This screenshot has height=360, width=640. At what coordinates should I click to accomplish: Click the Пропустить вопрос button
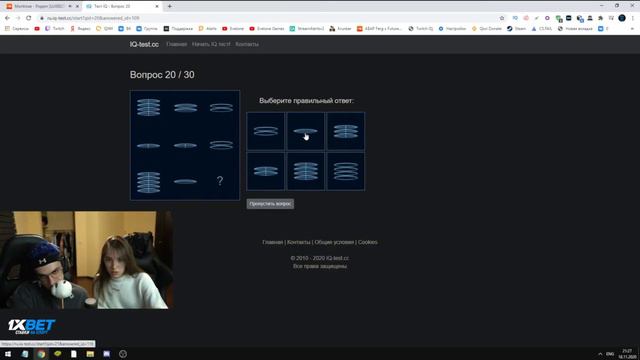coord(270,204)
